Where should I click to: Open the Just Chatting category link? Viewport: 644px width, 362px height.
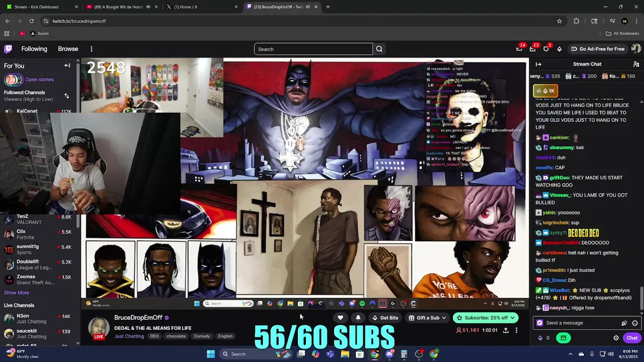129,336
